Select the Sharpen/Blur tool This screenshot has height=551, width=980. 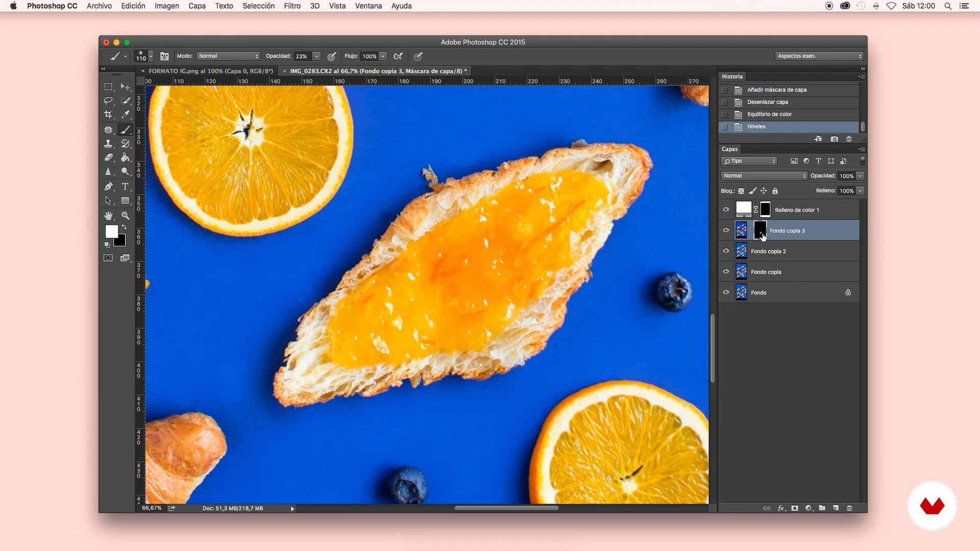(x=108, y=171)
